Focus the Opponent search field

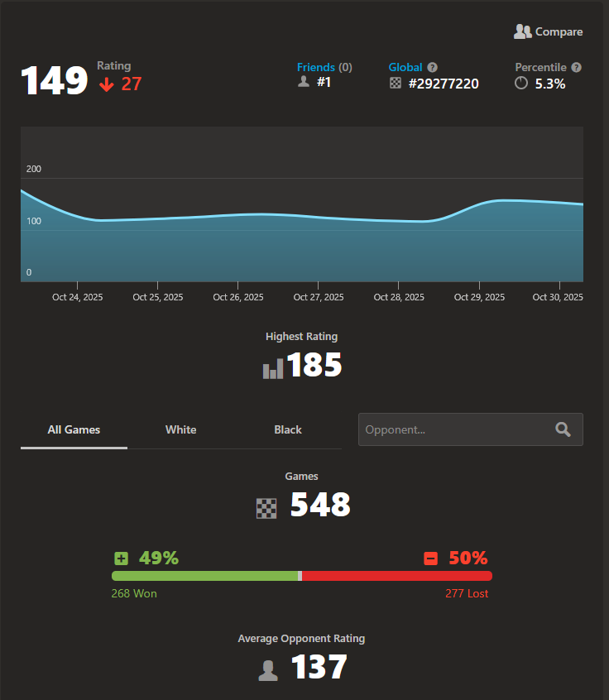coord(471,429)
